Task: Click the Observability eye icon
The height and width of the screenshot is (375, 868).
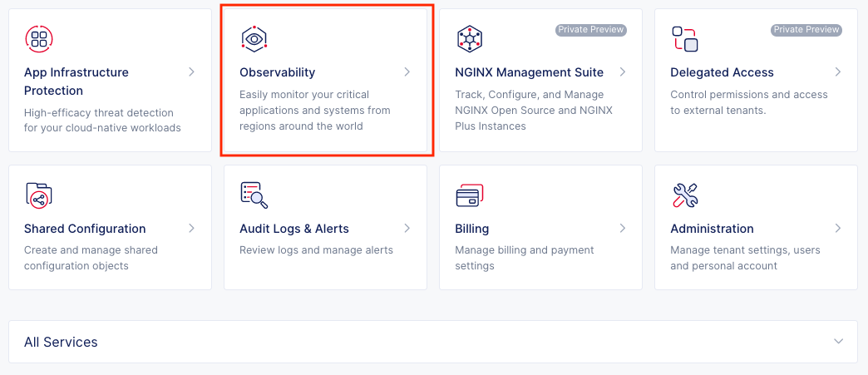Action: coord(254,39)
